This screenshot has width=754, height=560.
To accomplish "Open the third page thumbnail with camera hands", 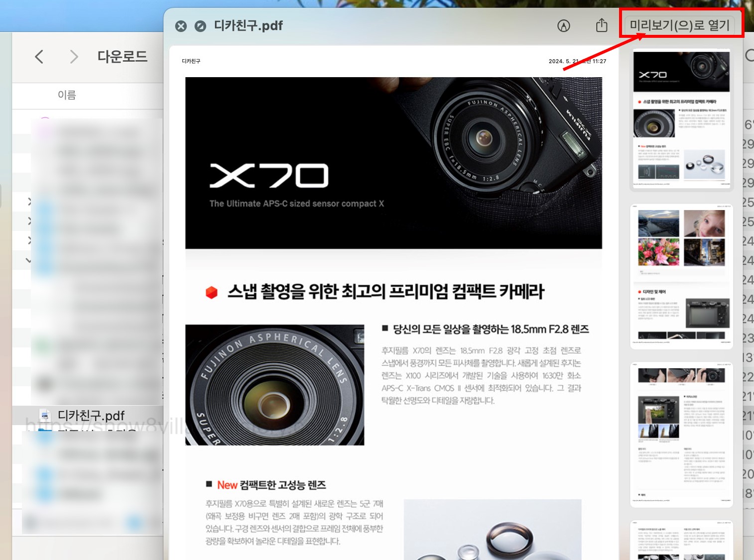I will pyautogui.click(x=681, y=435).
